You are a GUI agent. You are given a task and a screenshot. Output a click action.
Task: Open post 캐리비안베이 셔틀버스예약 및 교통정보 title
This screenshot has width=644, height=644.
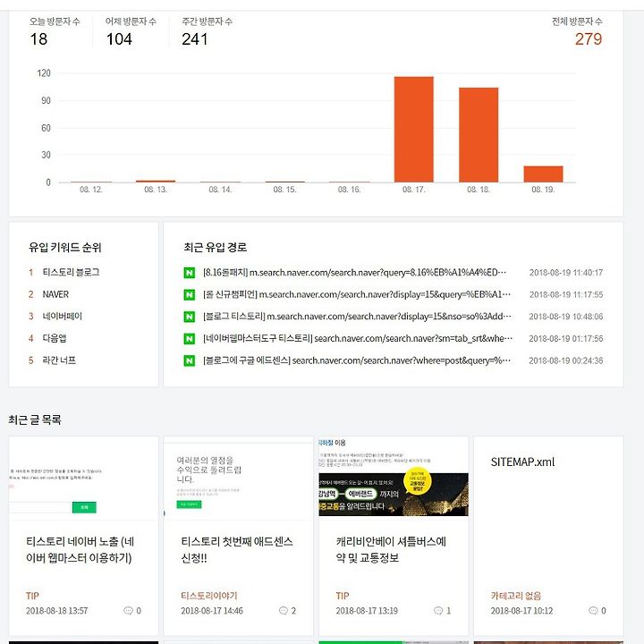[x=391, y=549]
